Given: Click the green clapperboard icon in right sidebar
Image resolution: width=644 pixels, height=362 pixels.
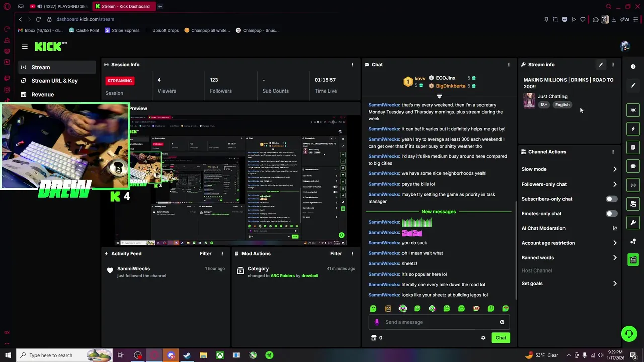Looking at the screenshot, I should [x=633, y=260].
